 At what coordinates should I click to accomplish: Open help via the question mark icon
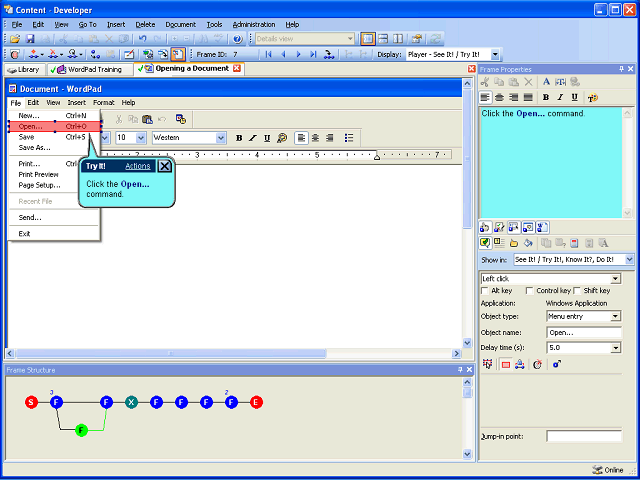pyautogui.click(x=238, y=39)
